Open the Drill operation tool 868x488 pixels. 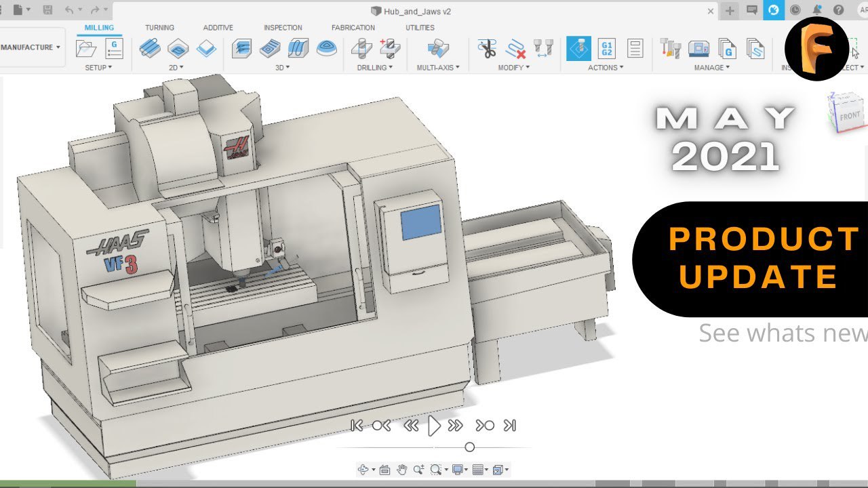tap(361, 49)
